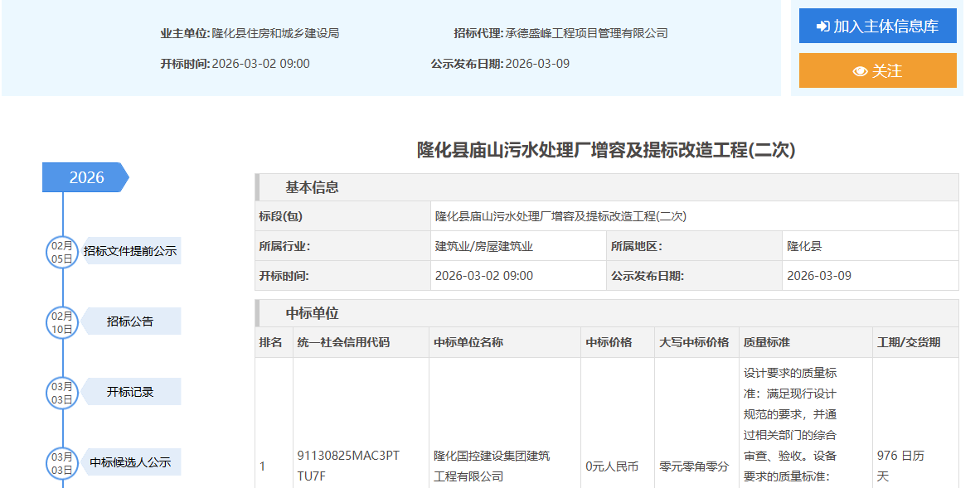Click agency name 承德盛峰工程项目管理有限公司

[586, 34]
